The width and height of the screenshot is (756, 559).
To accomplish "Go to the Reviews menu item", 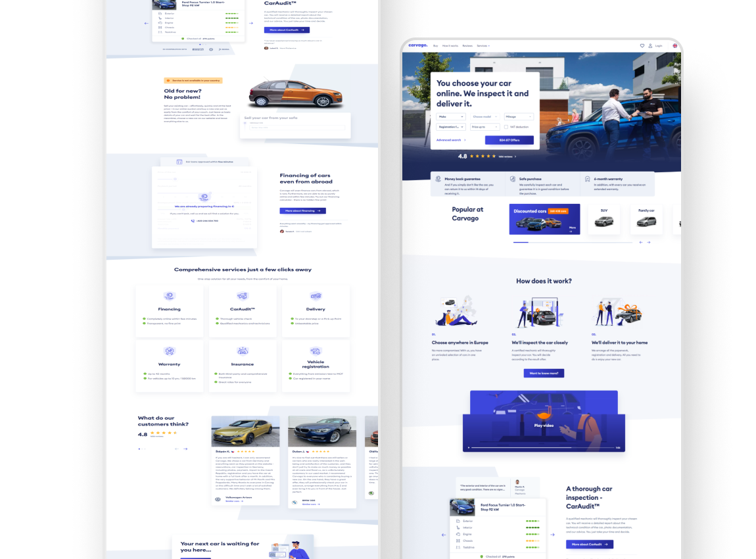I will pyautogui.click(x=467, y=46).
